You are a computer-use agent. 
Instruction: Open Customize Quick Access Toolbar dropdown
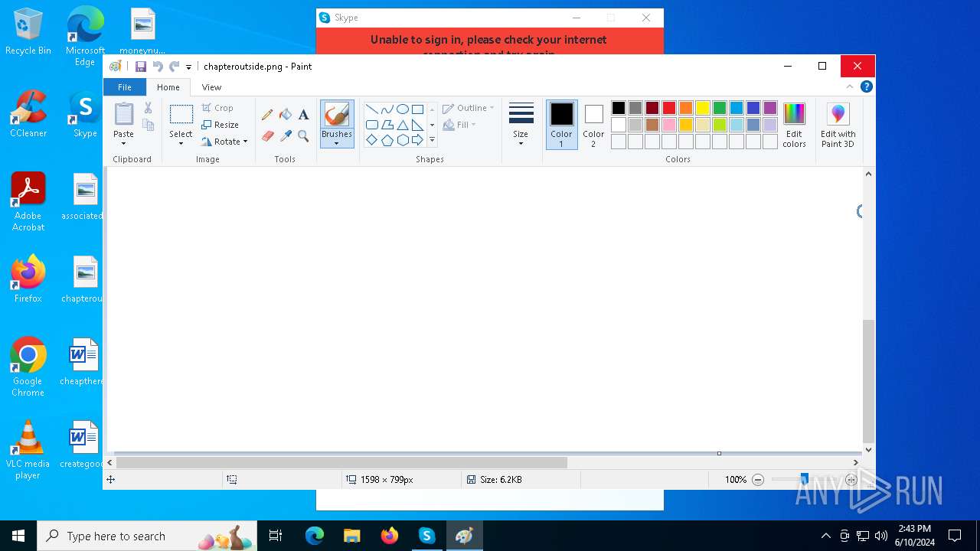tap(188, 67)
